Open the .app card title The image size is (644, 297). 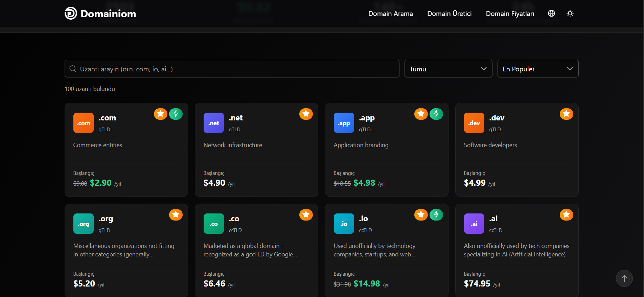point(367,118)
